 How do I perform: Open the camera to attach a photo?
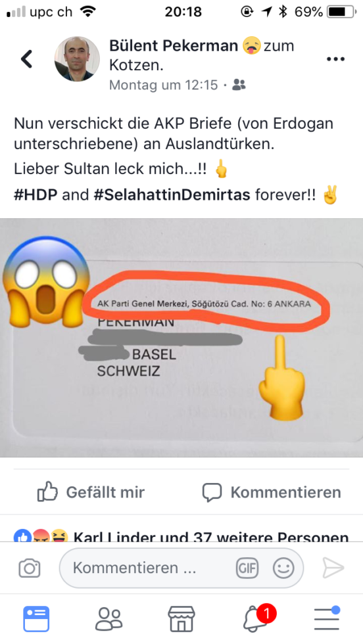30,568
